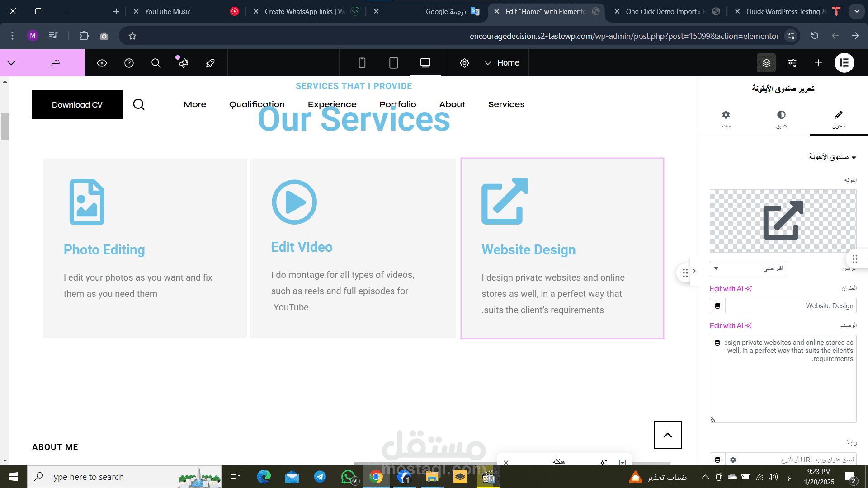Open the Home page selector dropdown

pyautogui.click(x=502, y=63)
